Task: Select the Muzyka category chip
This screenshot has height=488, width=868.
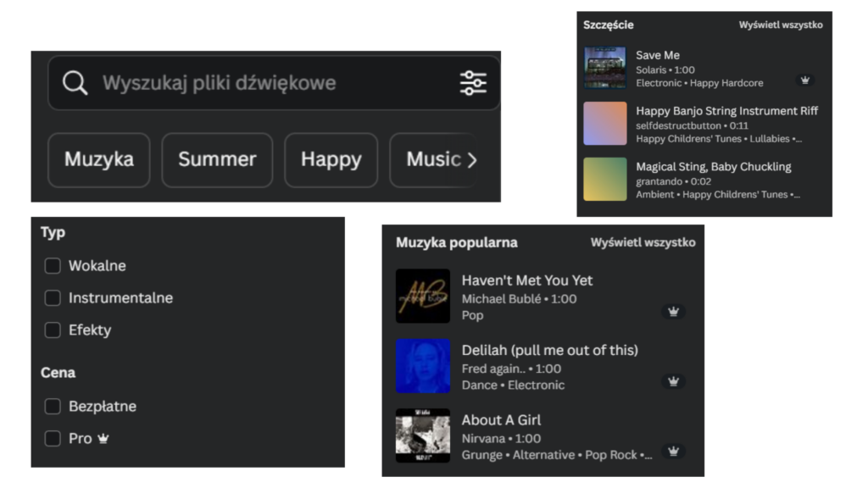Action: tap(99, 159)
